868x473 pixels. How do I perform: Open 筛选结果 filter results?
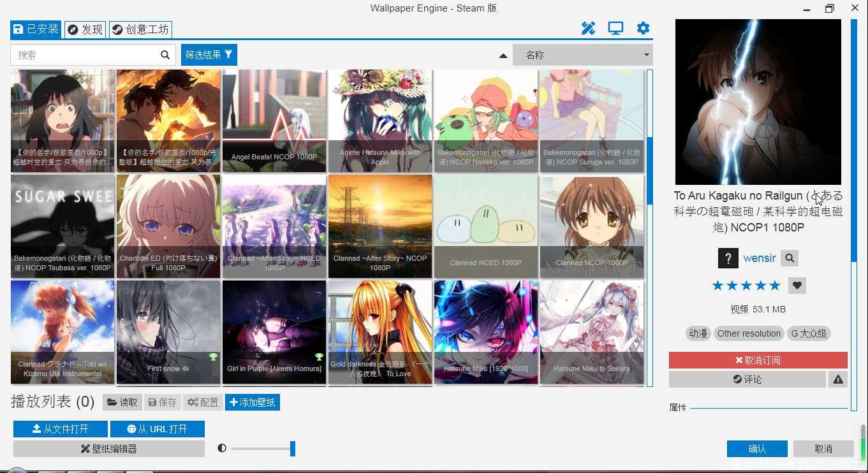(x=209, y=55)
